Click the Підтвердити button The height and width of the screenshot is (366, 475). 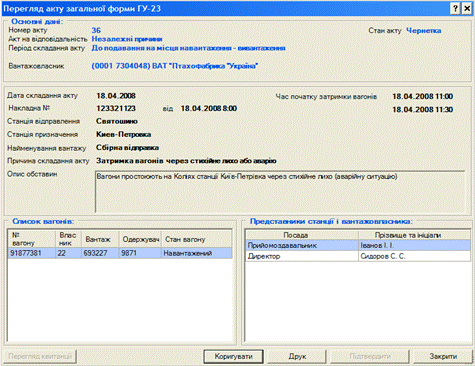370,356
